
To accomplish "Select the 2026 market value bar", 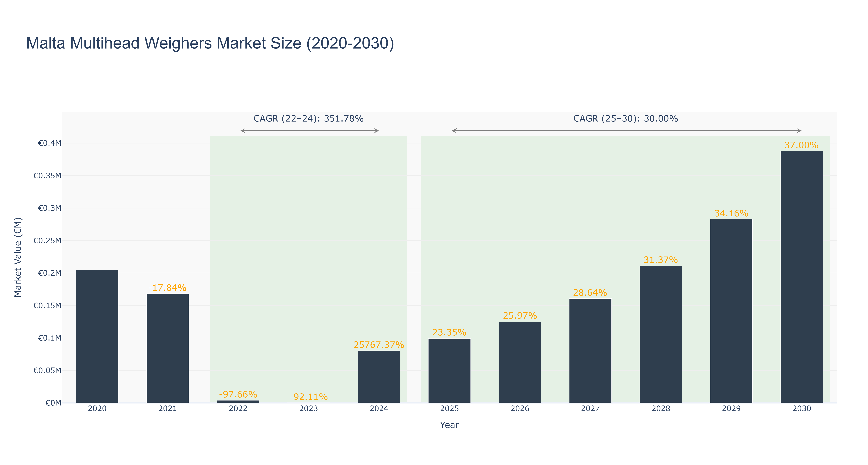I will 520,362.
